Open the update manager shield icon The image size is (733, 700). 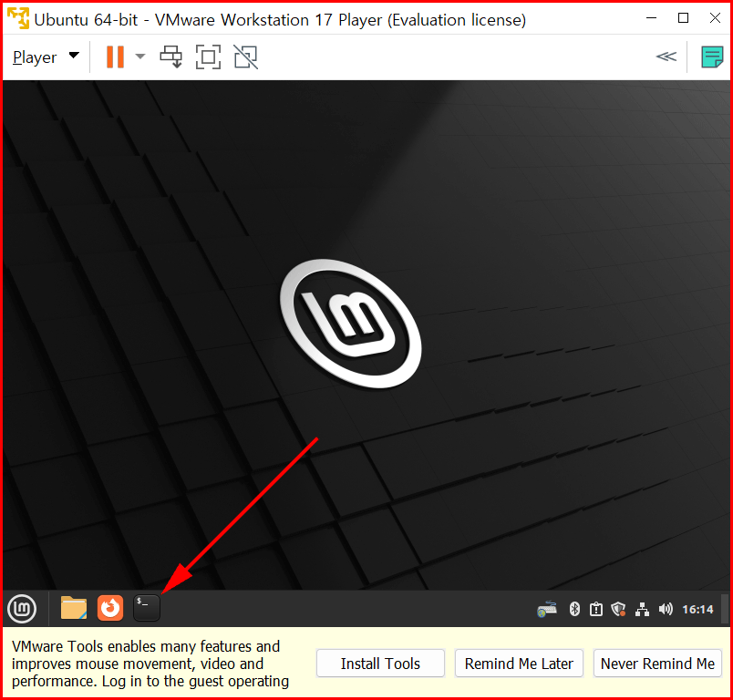point(618,609)
